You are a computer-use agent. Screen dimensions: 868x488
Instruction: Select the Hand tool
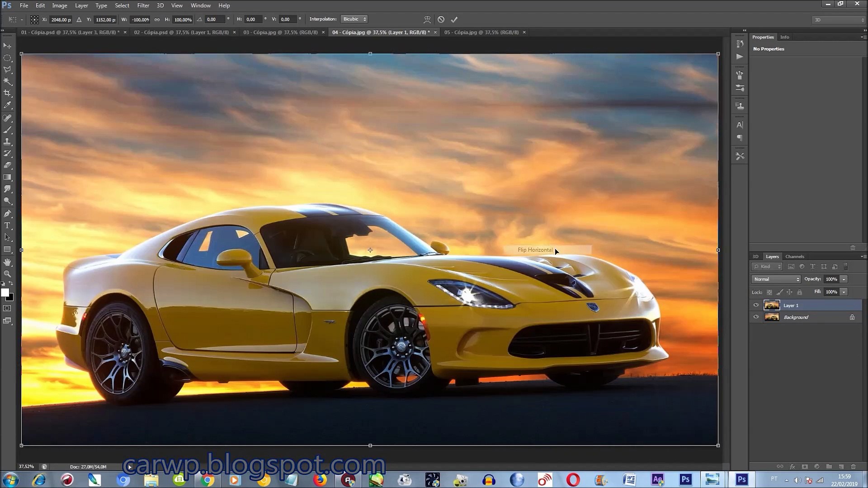7,262
